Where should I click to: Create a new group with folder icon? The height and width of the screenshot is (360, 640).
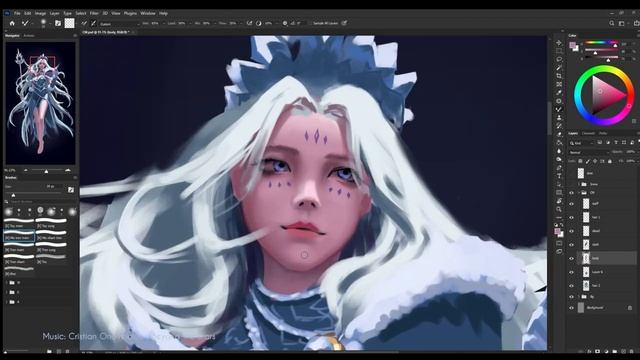click(x=615, y=351)
